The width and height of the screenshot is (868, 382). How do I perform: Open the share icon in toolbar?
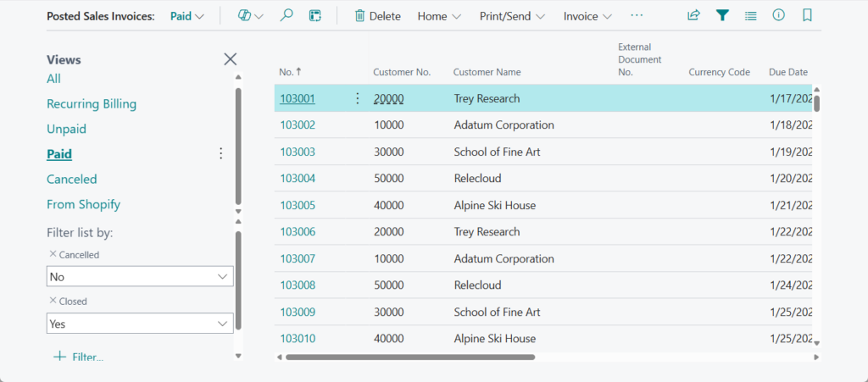coord(693,16)
